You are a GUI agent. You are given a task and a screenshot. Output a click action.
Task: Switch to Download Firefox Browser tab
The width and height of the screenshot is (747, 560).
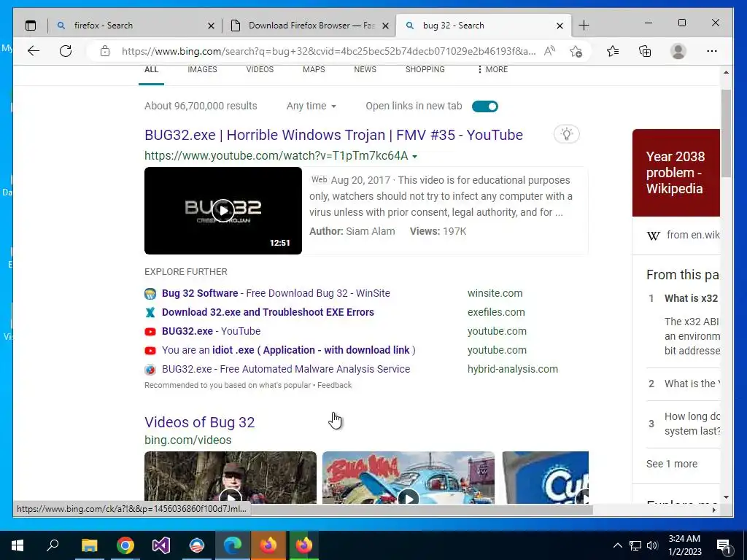pyautogui.click(x=309, y=26)
